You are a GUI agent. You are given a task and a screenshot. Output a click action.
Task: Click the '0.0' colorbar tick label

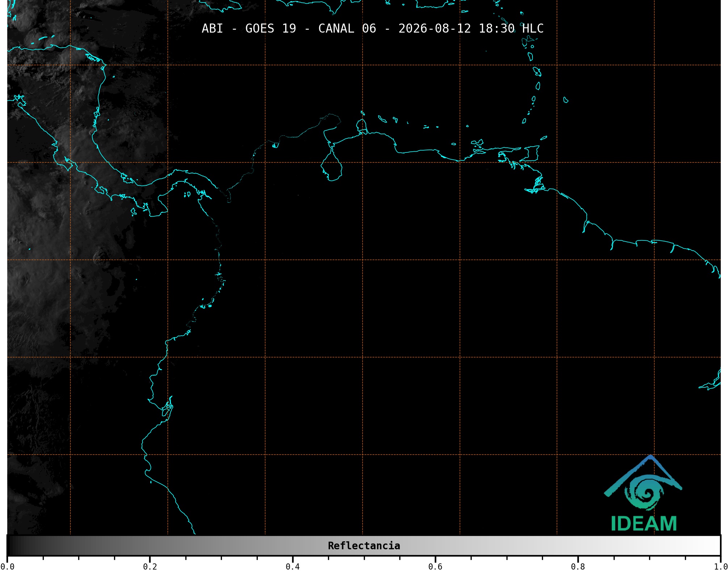click(x=7, y=567)
